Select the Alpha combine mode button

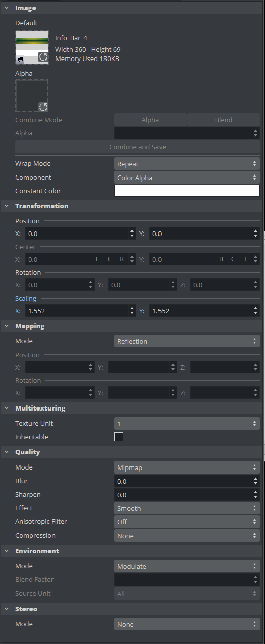click(150, 120)
